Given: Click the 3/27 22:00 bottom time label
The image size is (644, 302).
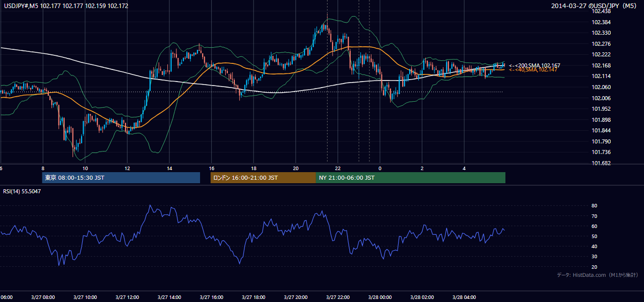Looking at the screenshot, I should pos(338,297).
